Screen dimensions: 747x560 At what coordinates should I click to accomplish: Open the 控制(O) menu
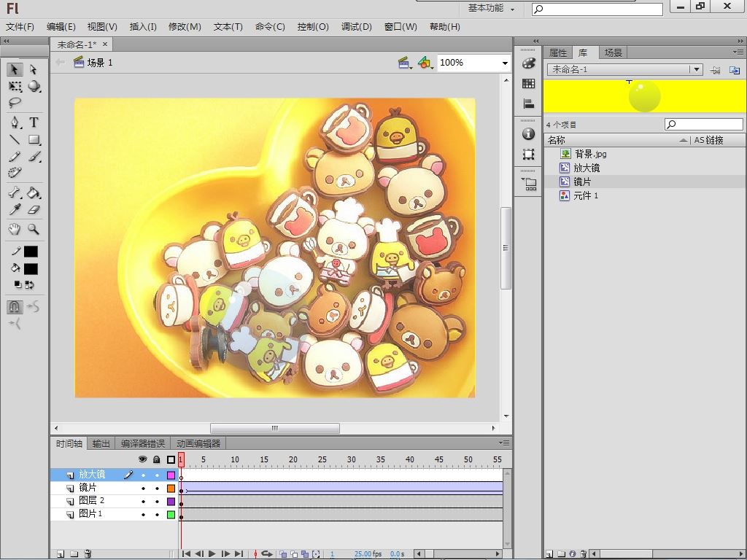pyautogui.click(x=313, y=27)
